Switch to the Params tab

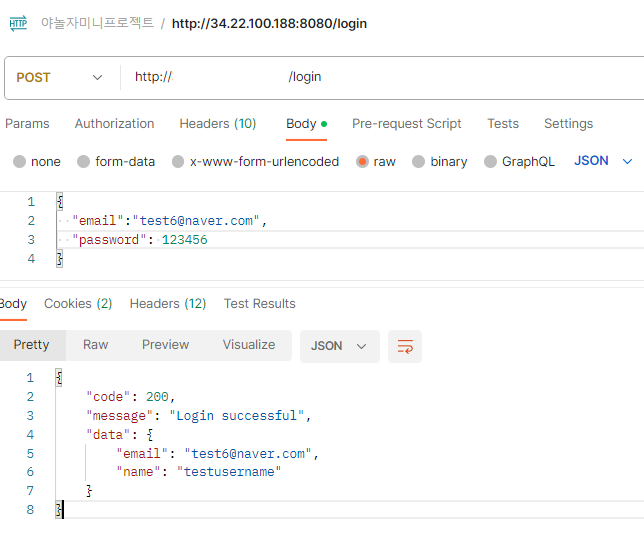(27, 124)
